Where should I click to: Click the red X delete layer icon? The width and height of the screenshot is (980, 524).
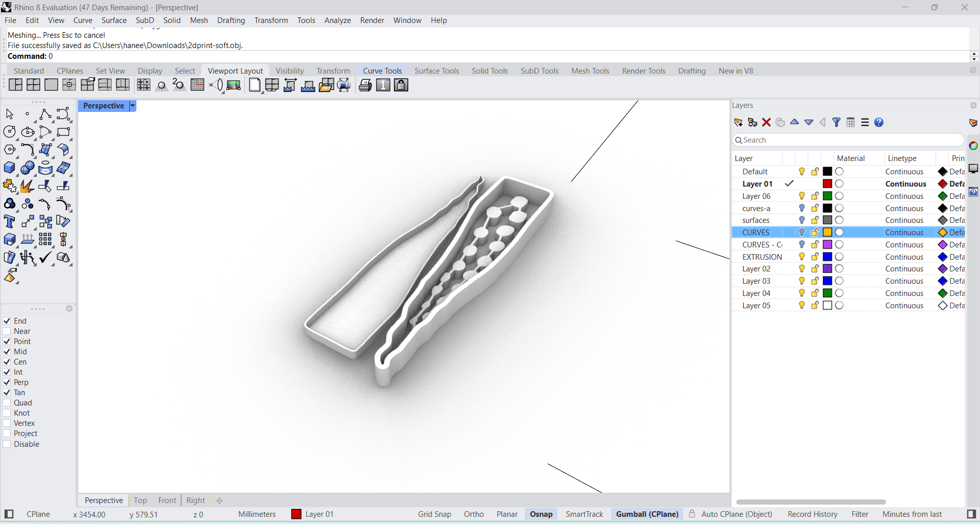point(766,122)
